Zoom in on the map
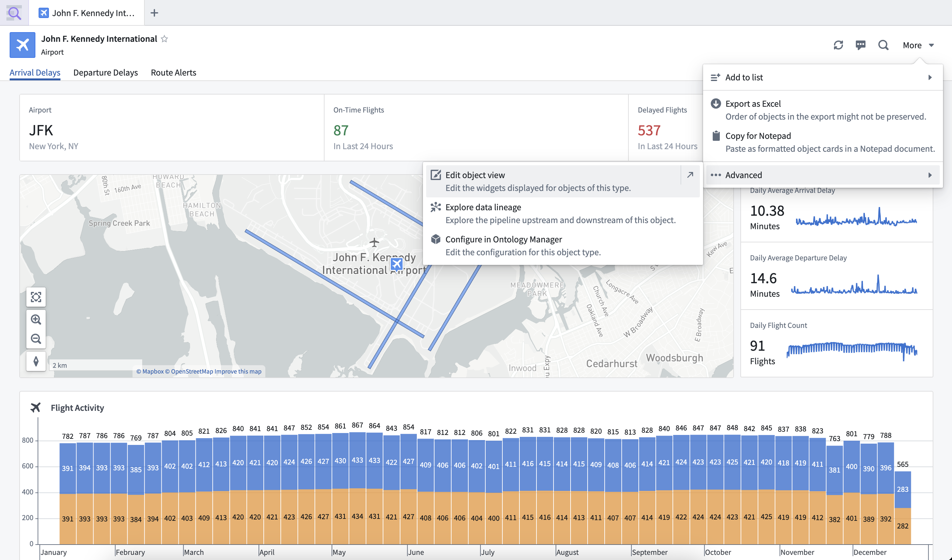 (36, 320)
